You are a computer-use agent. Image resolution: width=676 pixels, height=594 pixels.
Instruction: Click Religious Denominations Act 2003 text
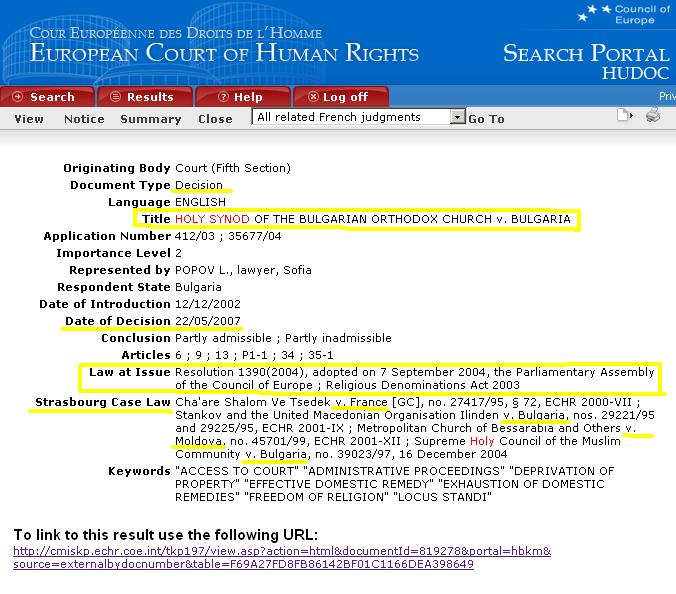click(x=423, y=385)
